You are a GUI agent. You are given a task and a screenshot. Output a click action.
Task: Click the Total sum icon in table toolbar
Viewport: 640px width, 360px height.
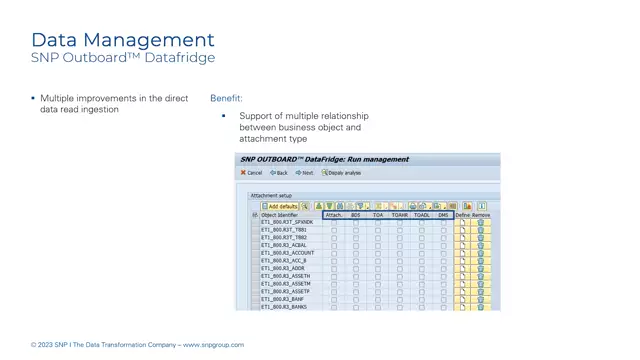[x=378, y=206]
